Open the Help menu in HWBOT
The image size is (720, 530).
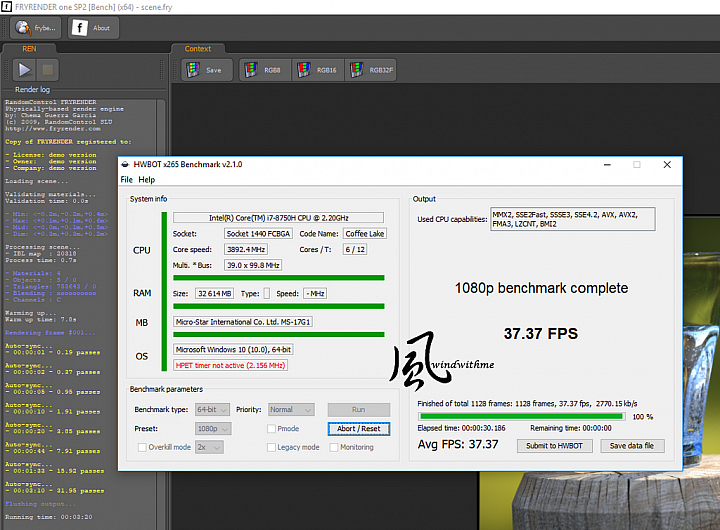click(x=146, y=180)
